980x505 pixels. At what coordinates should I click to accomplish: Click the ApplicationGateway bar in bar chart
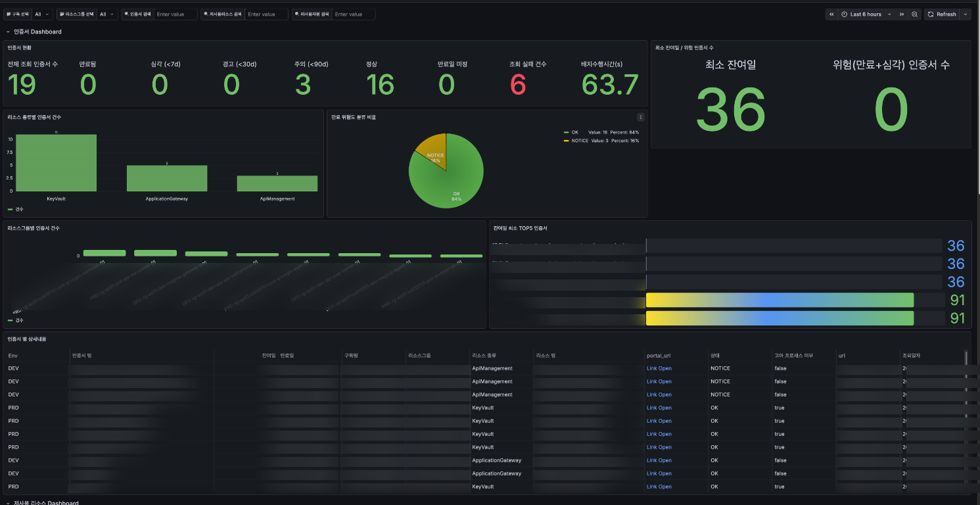point(167,178)
